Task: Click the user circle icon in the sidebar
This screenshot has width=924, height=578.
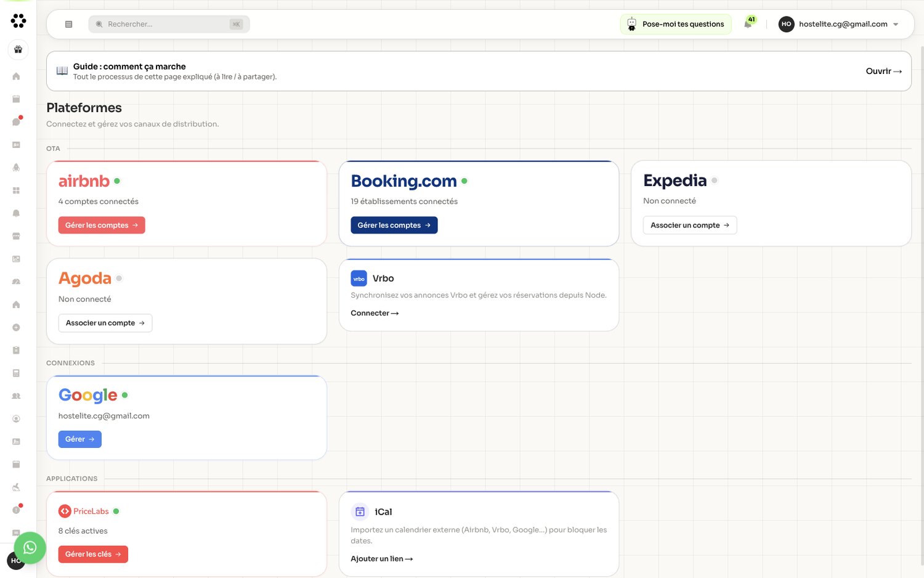Action: 16,418
